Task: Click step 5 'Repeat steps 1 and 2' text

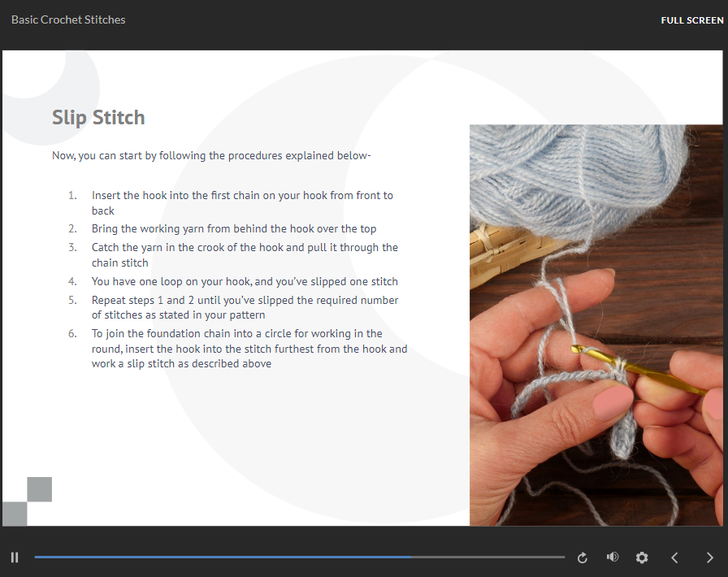Action: pyautogui.click(x=245, y=307)
